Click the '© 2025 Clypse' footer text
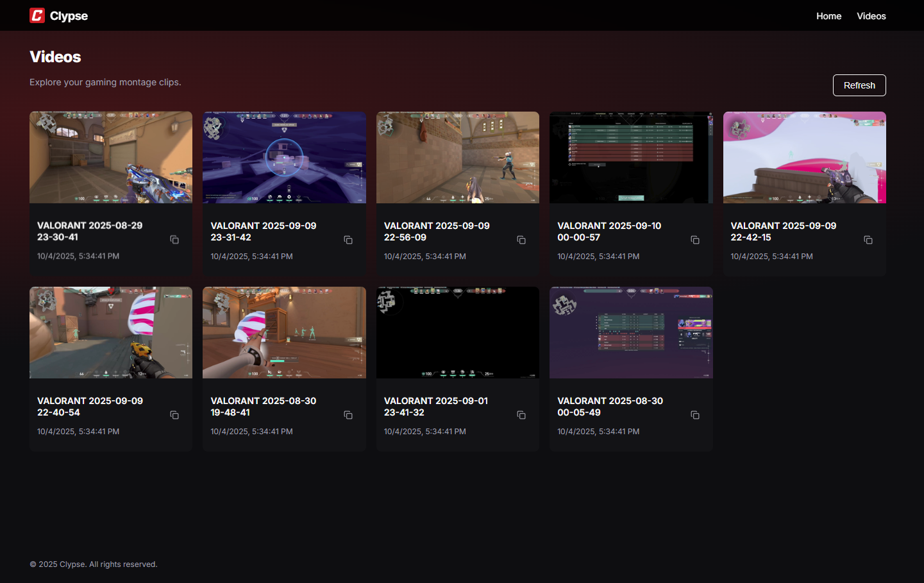The image size is (924, 583). click(x=94, y=564)
